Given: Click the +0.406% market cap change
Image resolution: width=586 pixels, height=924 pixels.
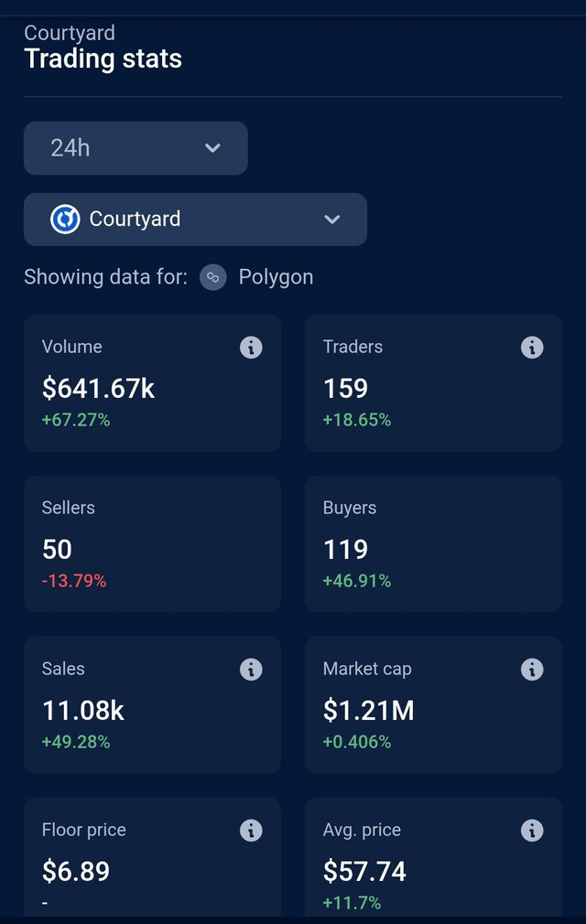Looking at the screenshot, I should pyautogui.click(x=357, y=742).
